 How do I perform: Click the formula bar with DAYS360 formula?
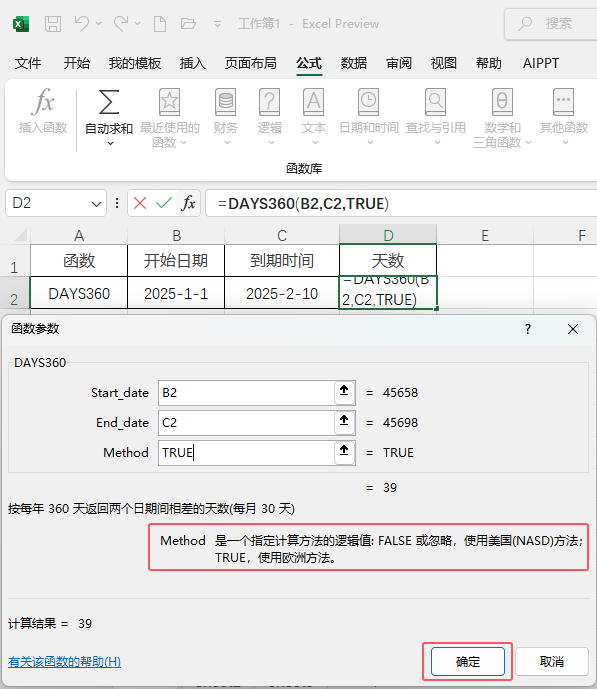[401, 203]
